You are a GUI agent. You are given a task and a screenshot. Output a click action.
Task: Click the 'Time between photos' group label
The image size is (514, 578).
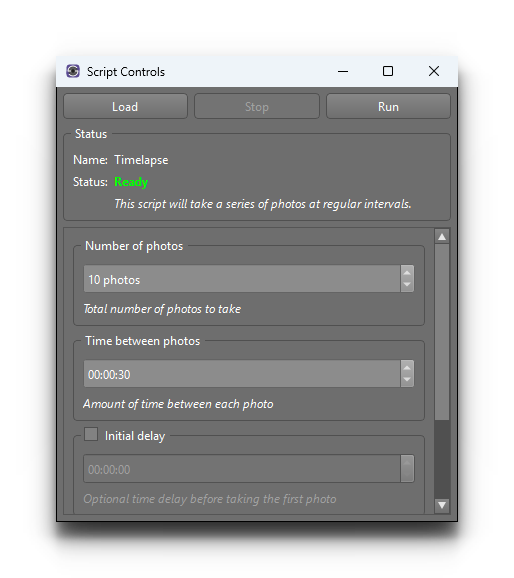click(142, 341)
